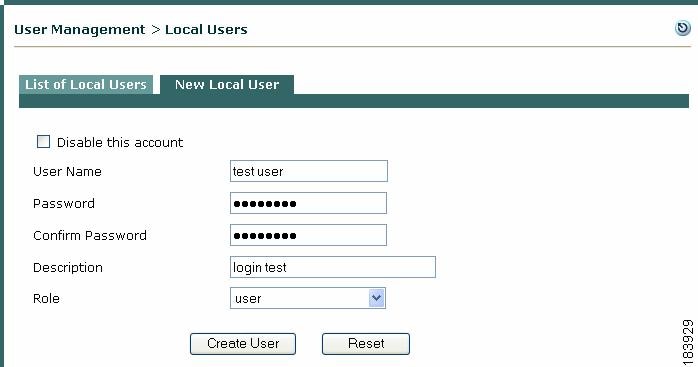The height and width of the screenshot is (367, 698).
Task: Click the Description label
Action: pos(68,268)
